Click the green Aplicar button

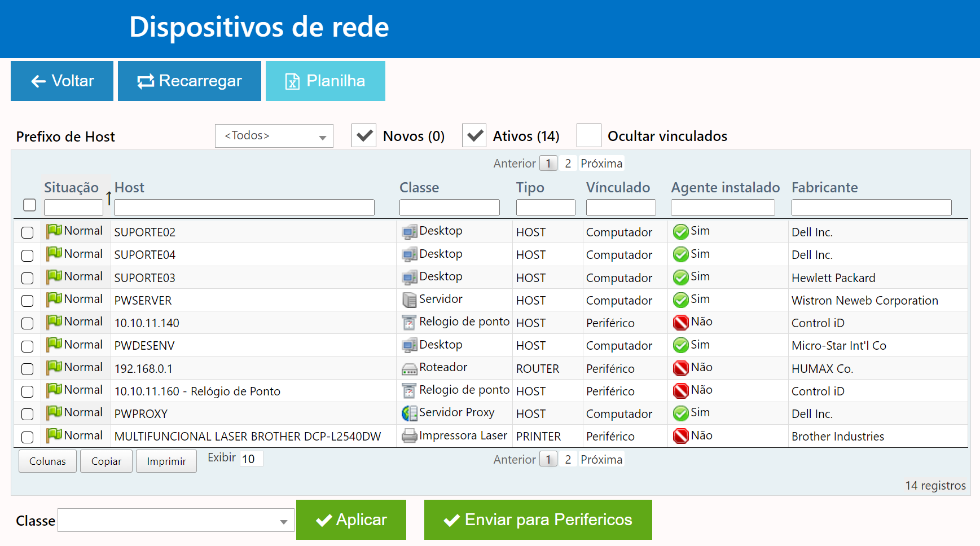(351, 520)
